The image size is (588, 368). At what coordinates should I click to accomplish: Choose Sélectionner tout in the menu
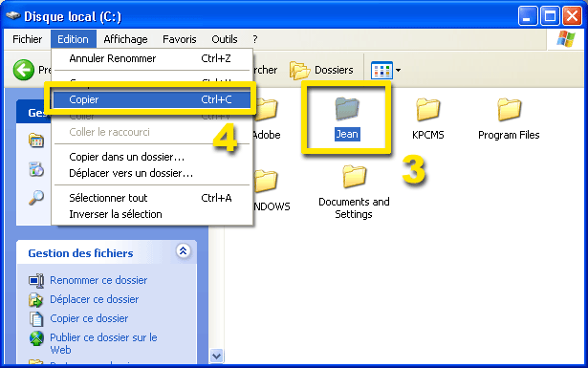[152, 198]
